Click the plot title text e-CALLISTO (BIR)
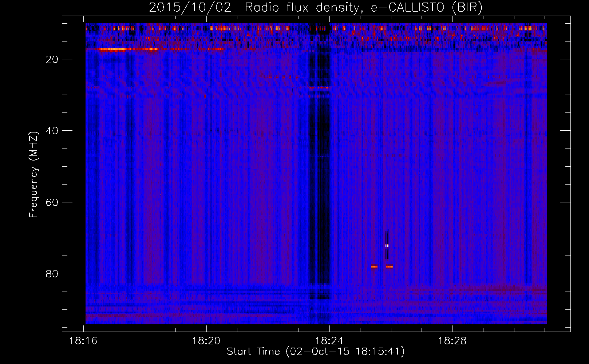The image size is (589, 364). (x=426, y=8)
